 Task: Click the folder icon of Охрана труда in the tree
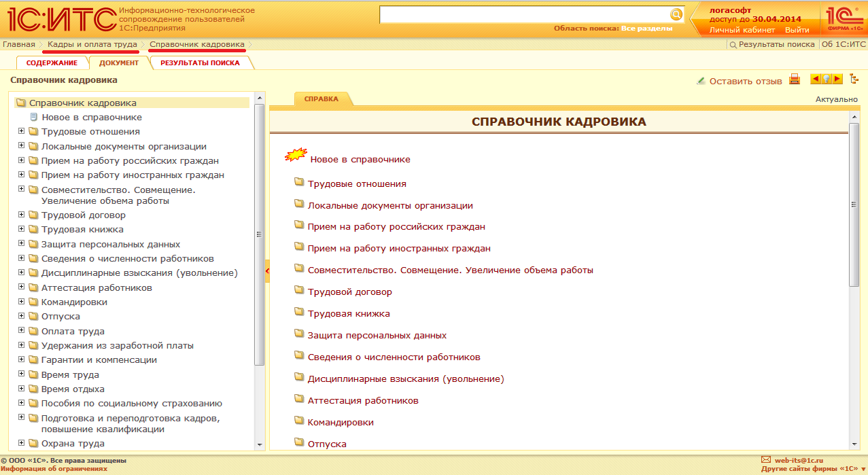click(x=33, y=443)
